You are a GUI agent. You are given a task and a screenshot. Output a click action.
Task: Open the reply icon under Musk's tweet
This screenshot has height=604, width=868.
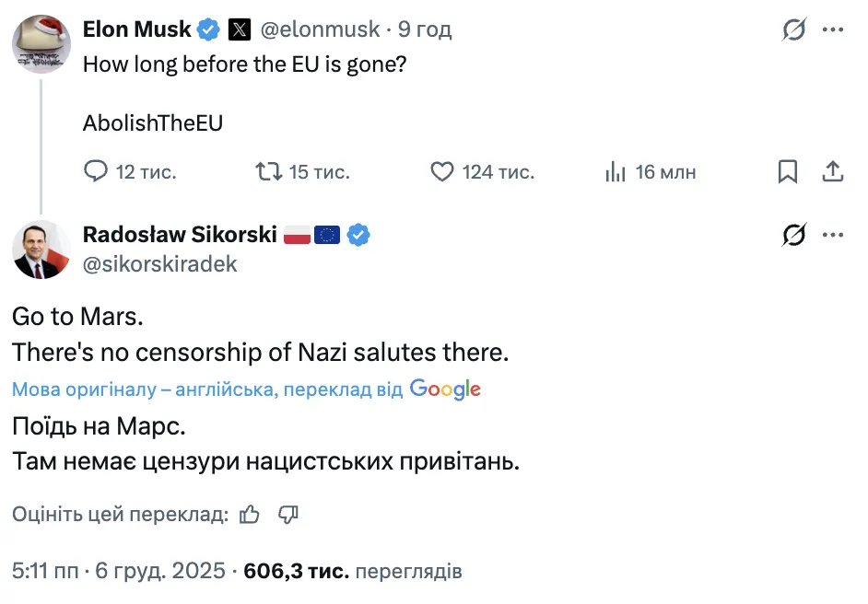click(x=97, y=171)
